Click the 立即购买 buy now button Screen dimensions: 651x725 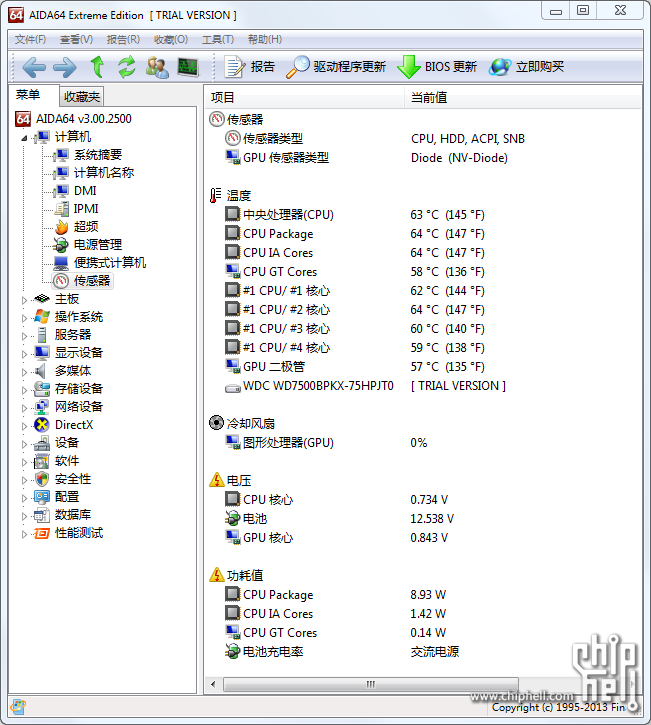(527, 67)
